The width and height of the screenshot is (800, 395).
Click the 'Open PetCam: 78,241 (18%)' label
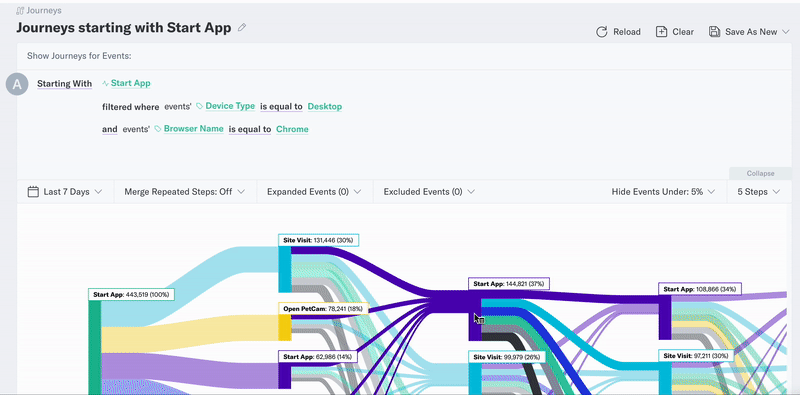coord(323,308)
